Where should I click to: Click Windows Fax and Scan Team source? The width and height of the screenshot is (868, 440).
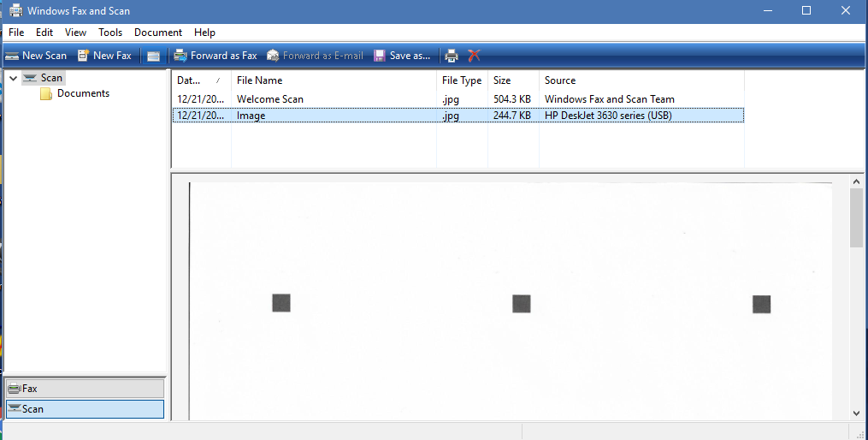pyautogui.click(x=610, y=99)
